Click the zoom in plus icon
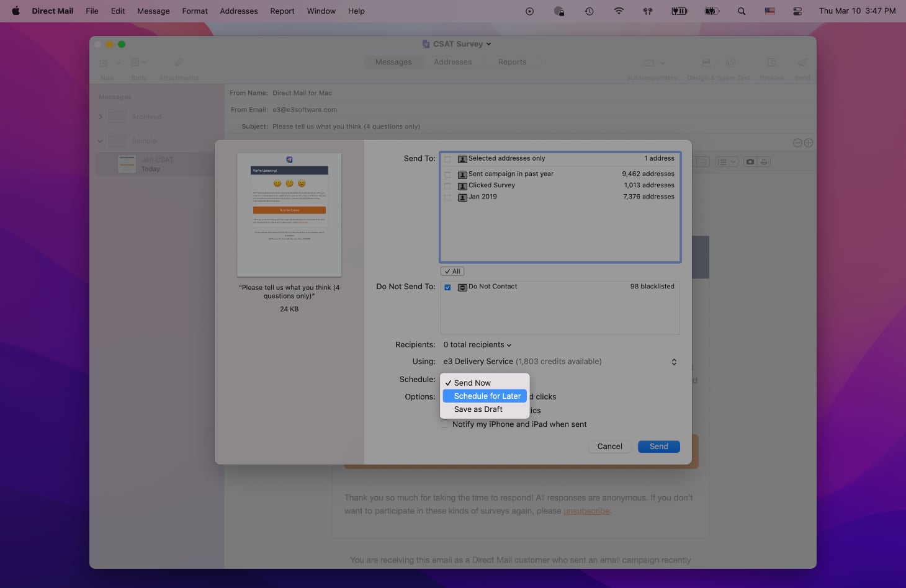906x588 pixels. point(809,143)
